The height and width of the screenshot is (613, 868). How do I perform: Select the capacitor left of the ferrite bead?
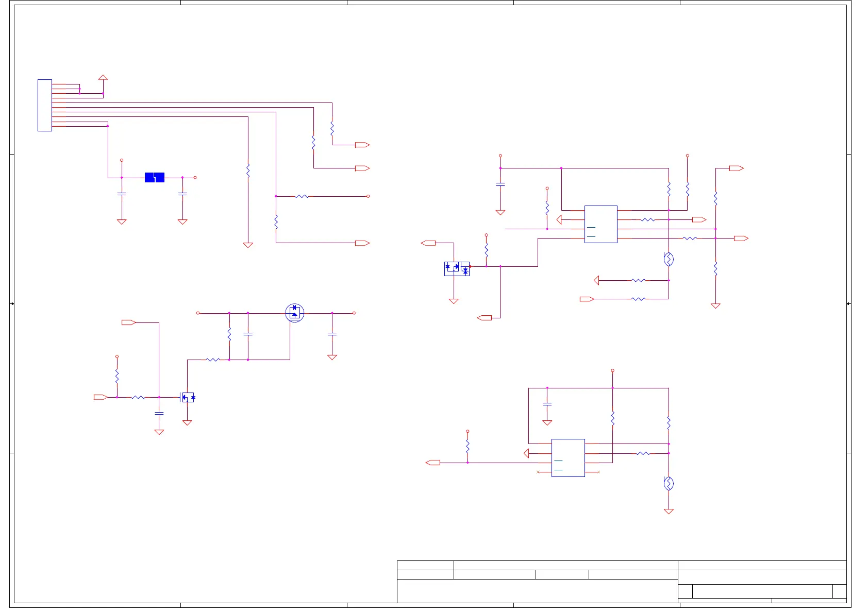[122, 194]
